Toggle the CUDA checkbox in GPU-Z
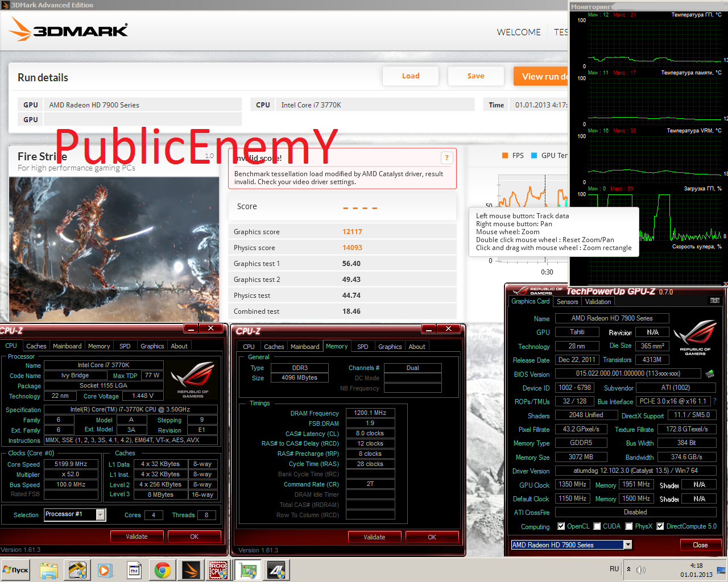728x582 pixels. pyautogui.click(x=597, y=526)
